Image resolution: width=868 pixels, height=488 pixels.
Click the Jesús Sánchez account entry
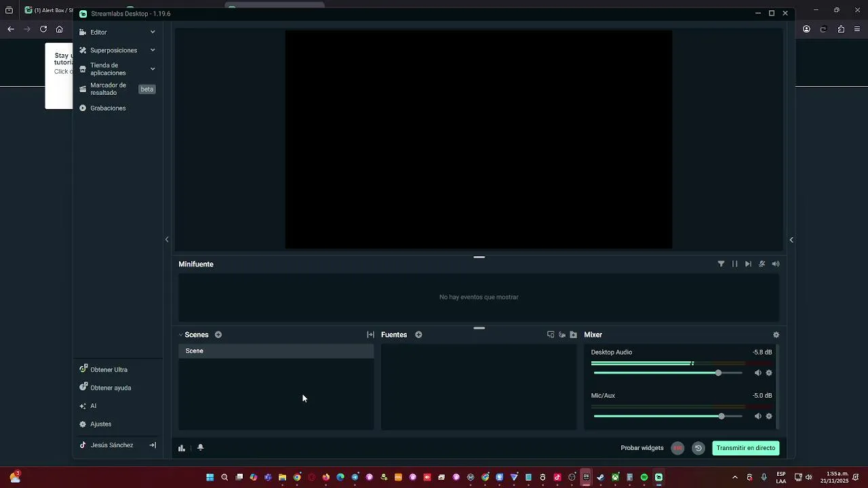pyautogui.click(x=111, y=445)
